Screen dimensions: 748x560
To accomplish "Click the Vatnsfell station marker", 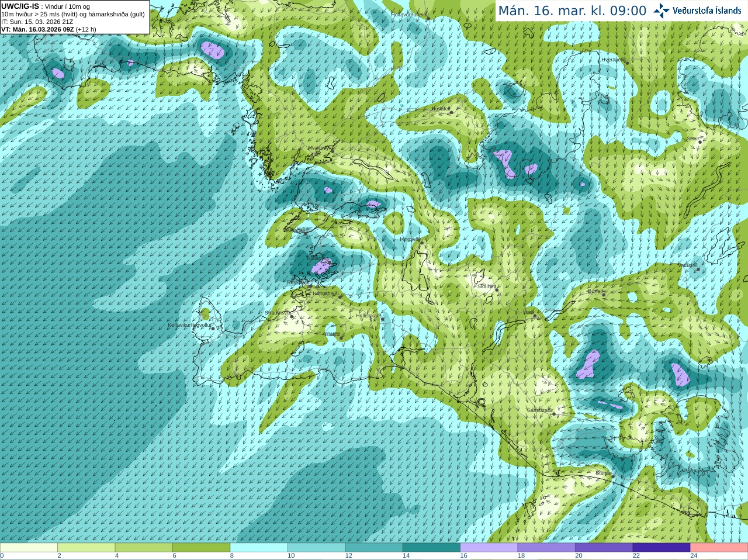I will pos(698,269).
